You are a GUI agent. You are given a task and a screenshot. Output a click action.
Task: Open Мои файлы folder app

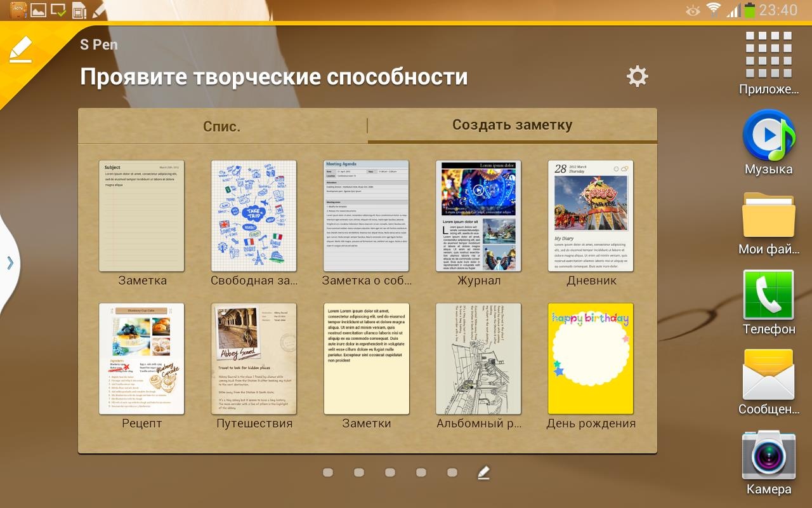tap(768, 217)
